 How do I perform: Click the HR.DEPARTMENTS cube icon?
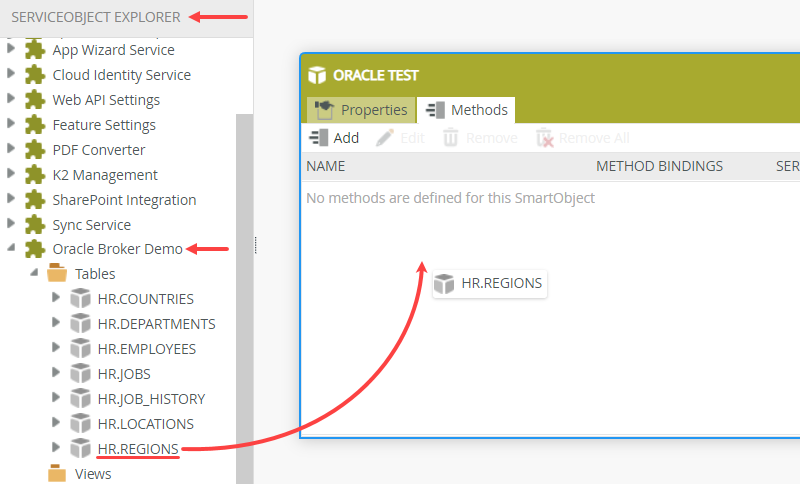(80, 323)
